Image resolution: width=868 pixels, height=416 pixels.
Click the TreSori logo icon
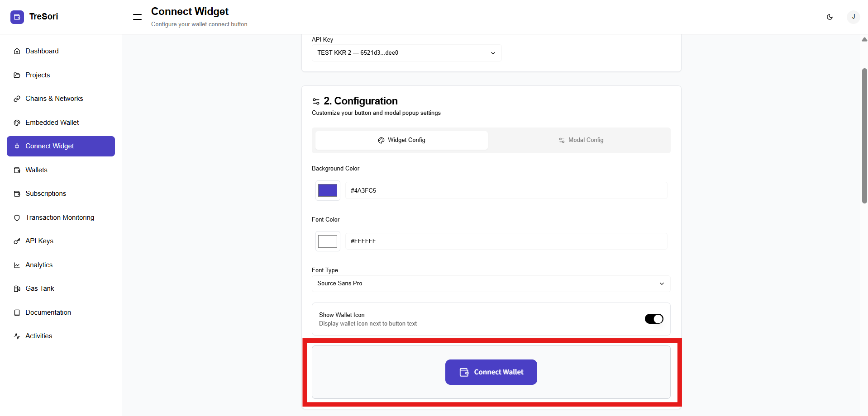(17, 17)
